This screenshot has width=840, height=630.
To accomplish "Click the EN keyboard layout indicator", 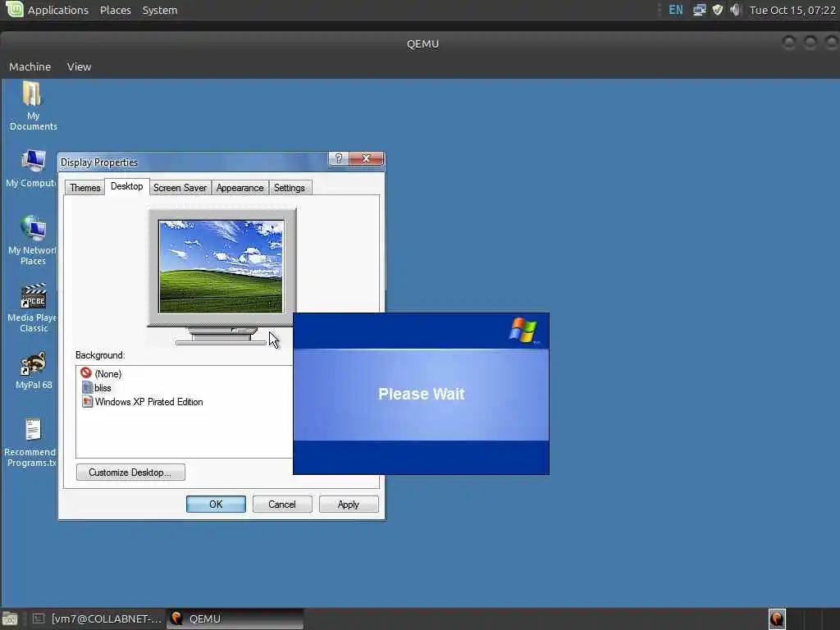I will 676,10.
